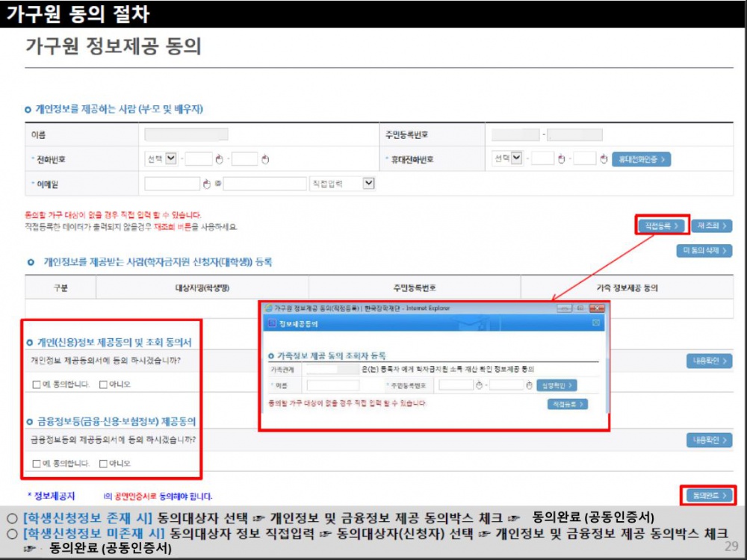Click second mouse-input icon after 주민등록번호 hyphen

529,385
